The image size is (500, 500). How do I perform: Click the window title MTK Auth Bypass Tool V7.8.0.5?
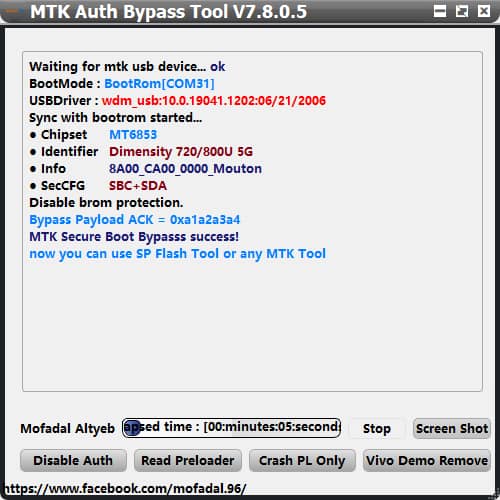(168, 12)
